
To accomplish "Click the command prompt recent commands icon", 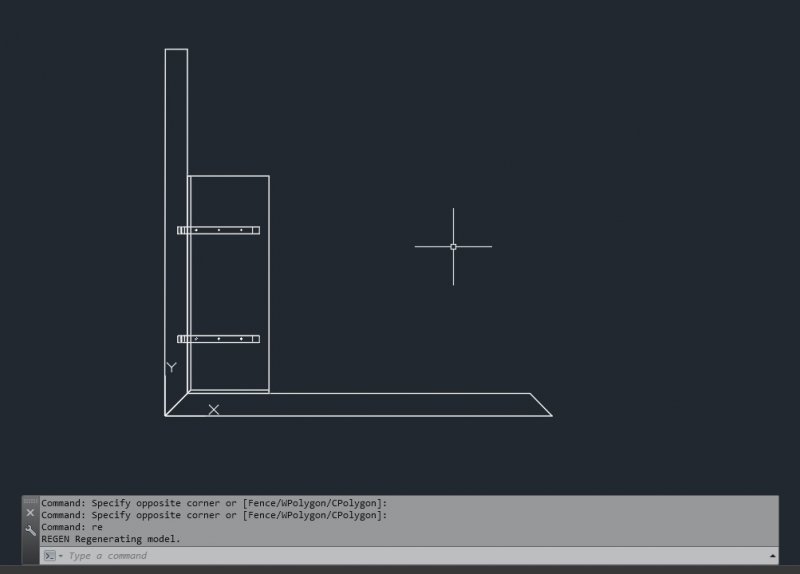I will tap(50, 556).
